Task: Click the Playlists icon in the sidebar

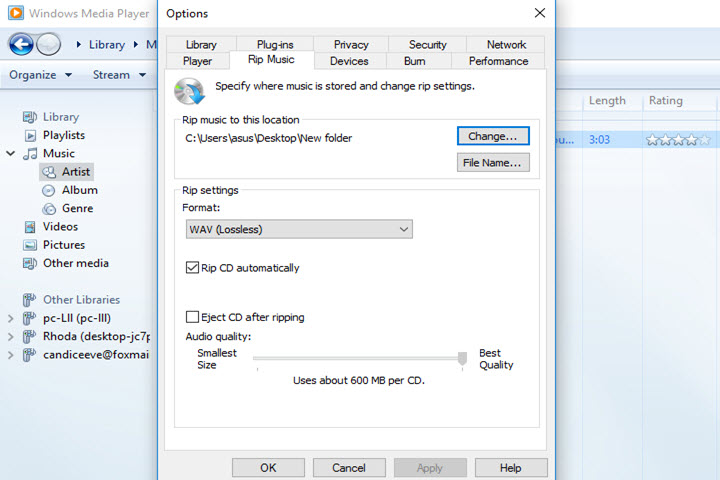Action: (30, 136)
